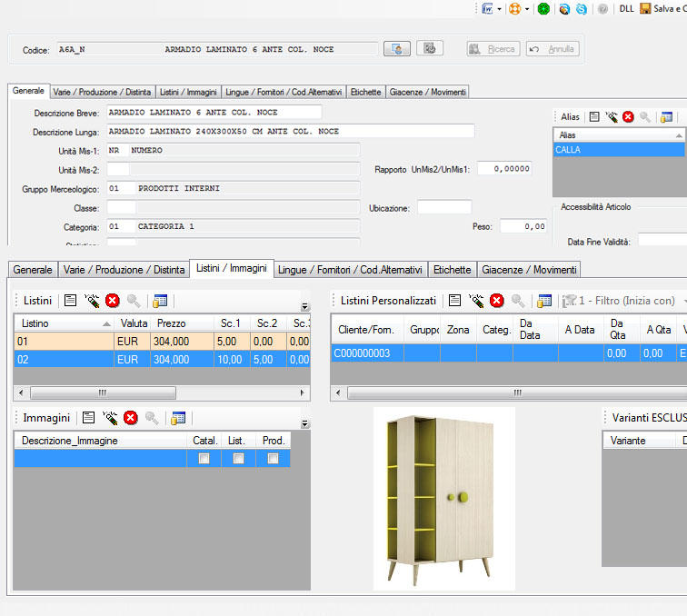Image resolution: width=687 pixels, height=616 pixels.
Task: Select the CALLA alias row
Action: pyautogui.click(x=619, y=149)
